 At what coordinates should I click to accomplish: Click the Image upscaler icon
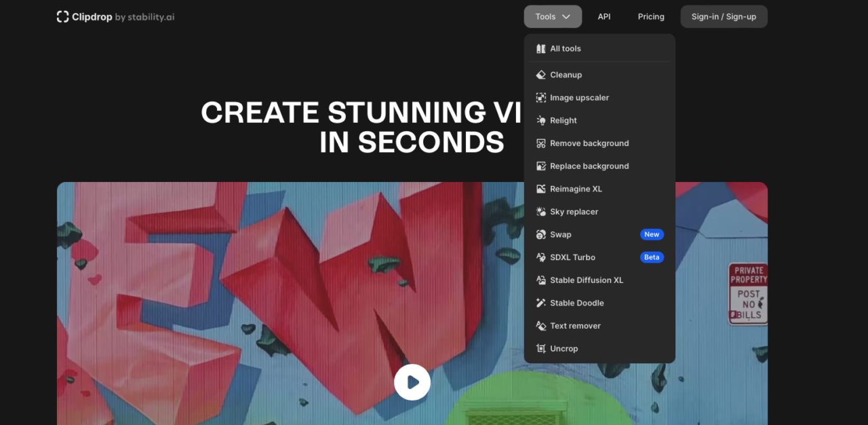pos(540,98)
